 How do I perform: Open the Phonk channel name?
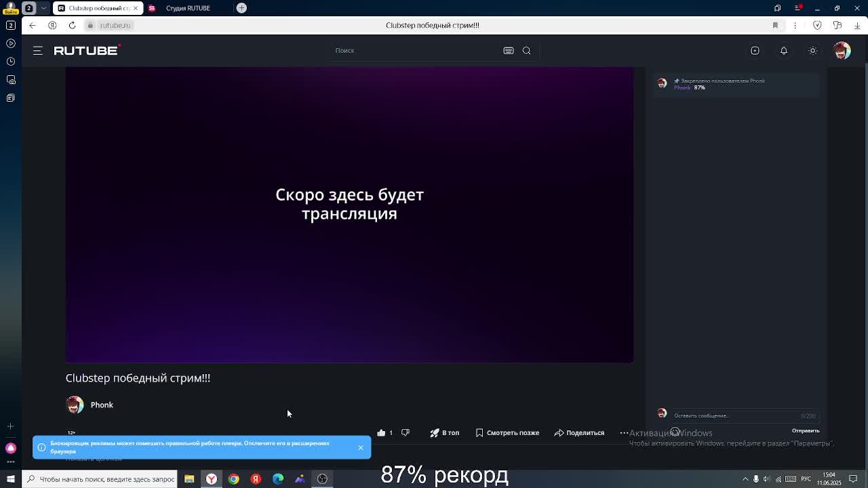(102, 405)
